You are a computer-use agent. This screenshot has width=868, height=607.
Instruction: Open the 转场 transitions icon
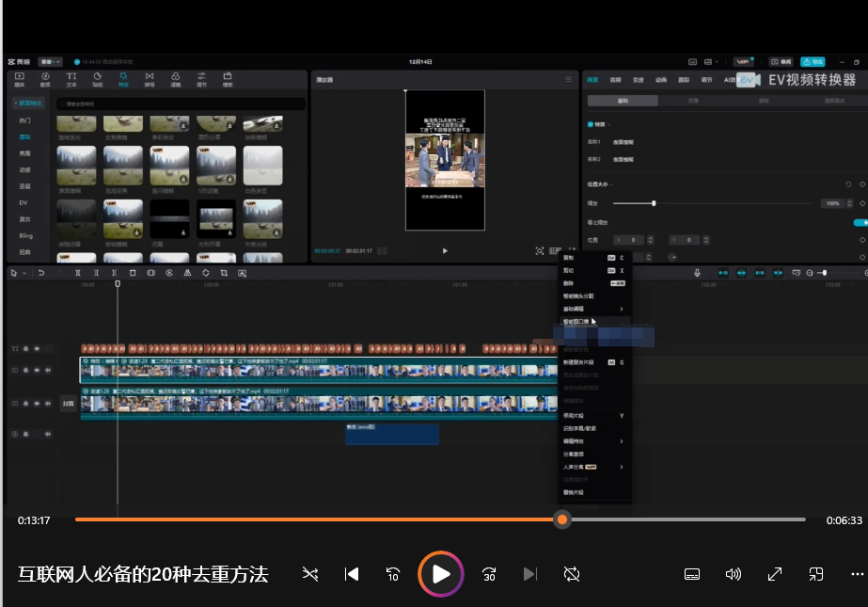(150, 79)
